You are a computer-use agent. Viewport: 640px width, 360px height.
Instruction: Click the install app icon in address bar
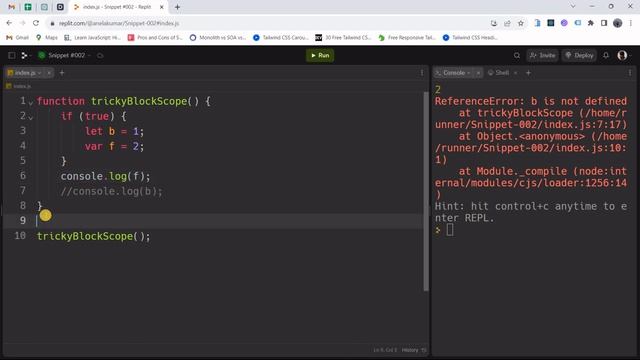click(494, 23)
